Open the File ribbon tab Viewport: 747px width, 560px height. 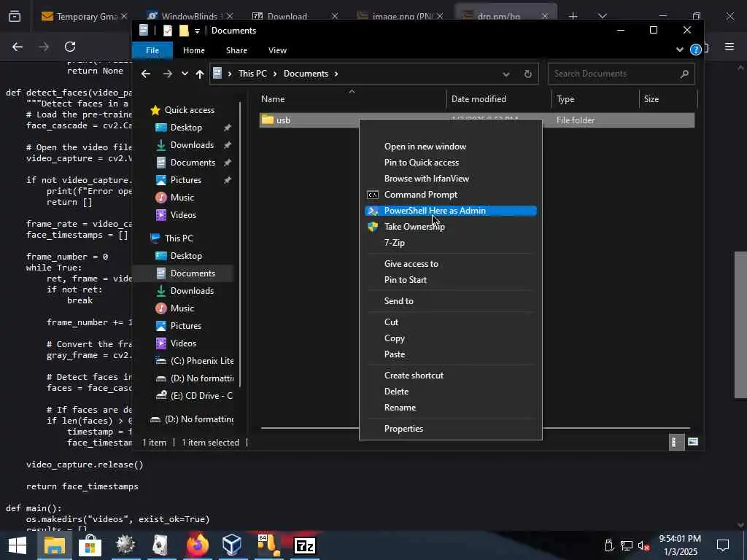[x=152, y=50]
